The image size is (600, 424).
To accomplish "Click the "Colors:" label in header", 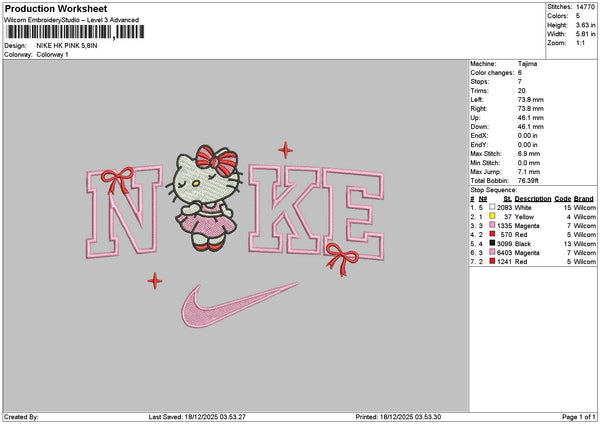I will point(558,16).
